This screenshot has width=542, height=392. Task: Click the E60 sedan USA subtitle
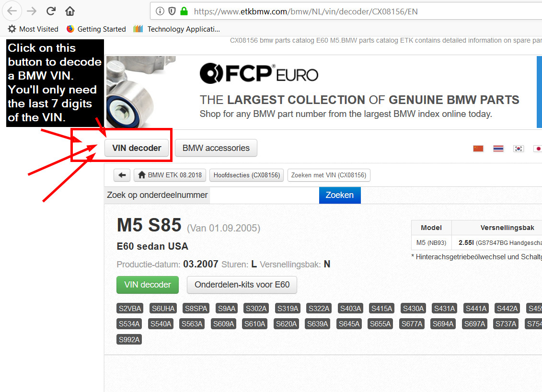click(152, 246)
